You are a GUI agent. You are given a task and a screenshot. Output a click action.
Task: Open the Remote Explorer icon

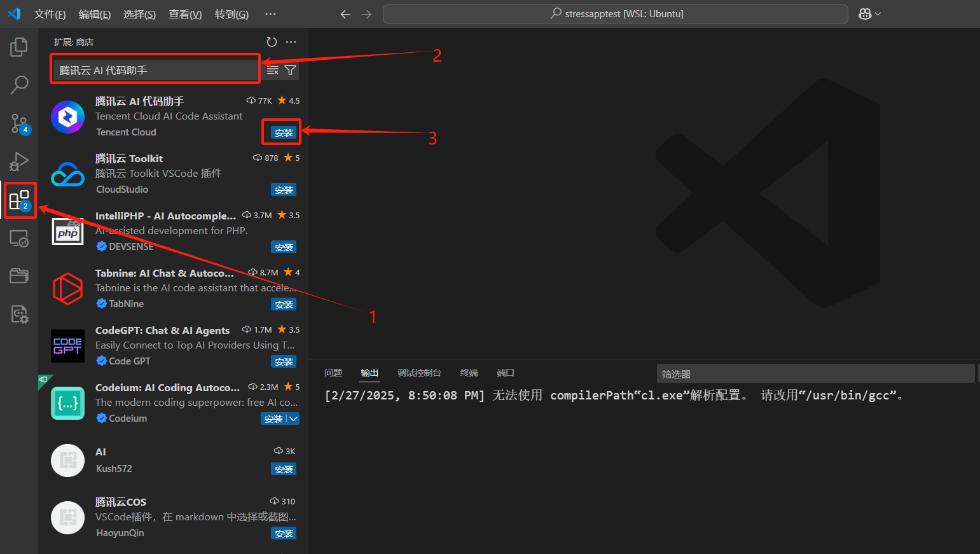(x=19, y=239)
